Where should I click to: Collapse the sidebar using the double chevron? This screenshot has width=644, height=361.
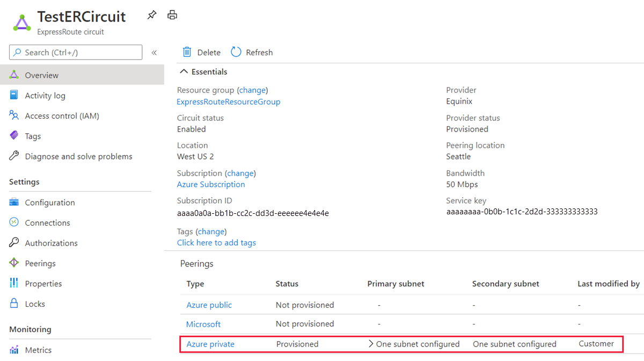pyautogui.click(x=154, y=53)
